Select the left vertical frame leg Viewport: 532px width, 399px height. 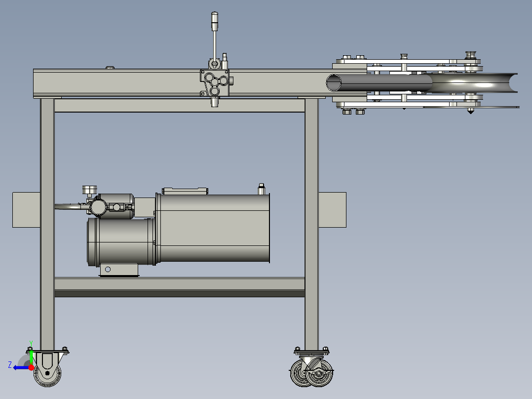(x=47, y=224)
